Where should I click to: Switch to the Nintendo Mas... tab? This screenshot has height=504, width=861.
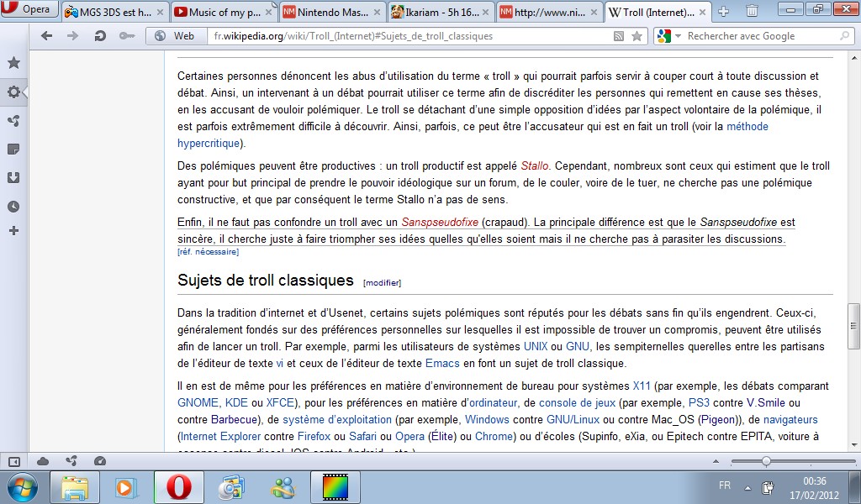(332, 12)
